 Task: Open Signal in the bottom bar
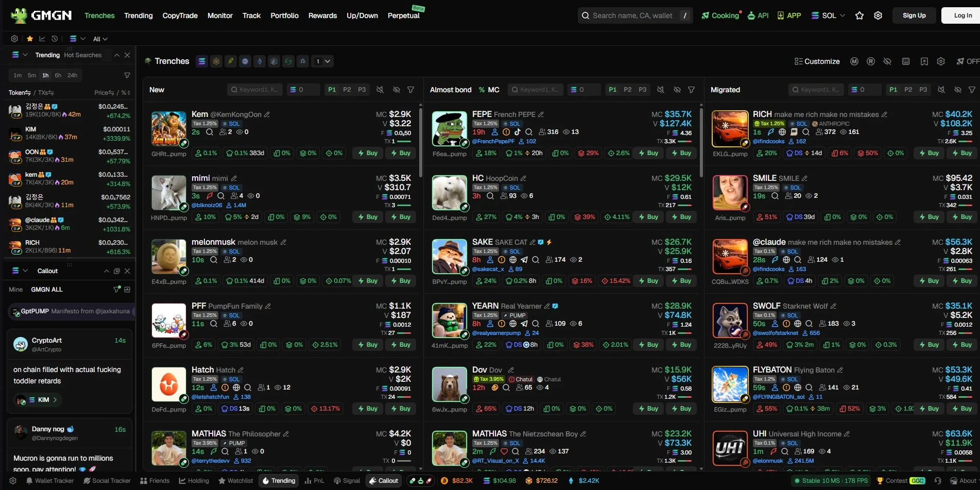point(347,481)
